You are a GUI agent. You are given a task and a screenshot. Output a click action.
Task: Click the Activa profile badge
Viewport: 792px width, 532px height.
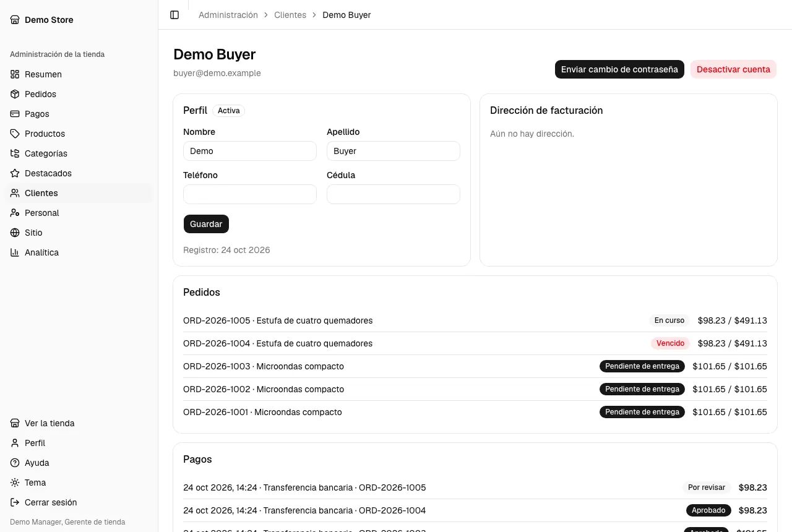[x=229, y=111]
